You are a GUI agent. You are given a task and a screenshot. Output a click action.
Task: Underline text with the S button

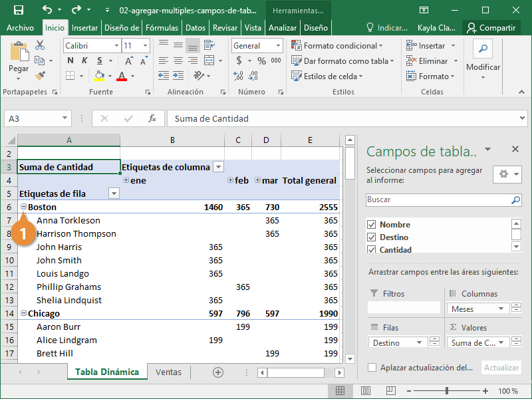99,61
